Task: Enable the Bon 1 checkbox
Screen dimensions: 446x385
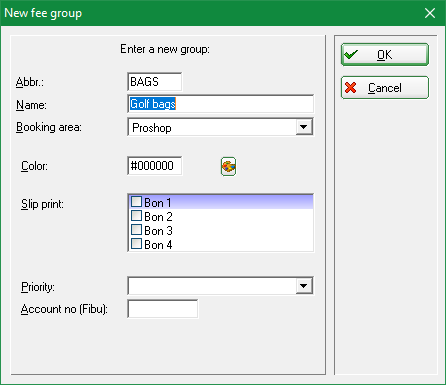Action: tap(136, 202)
